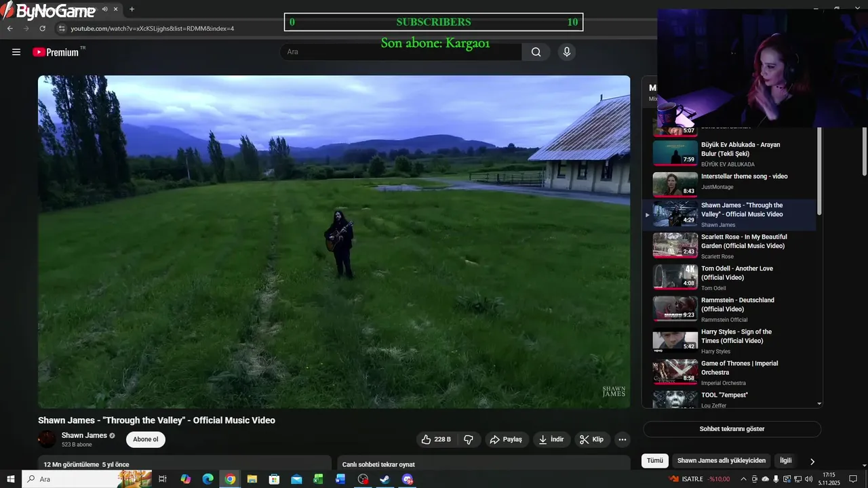The width and height of the screenshot is (868, 488).
Task: Open the clock showing 17:15
Action: tap(829, 479)
